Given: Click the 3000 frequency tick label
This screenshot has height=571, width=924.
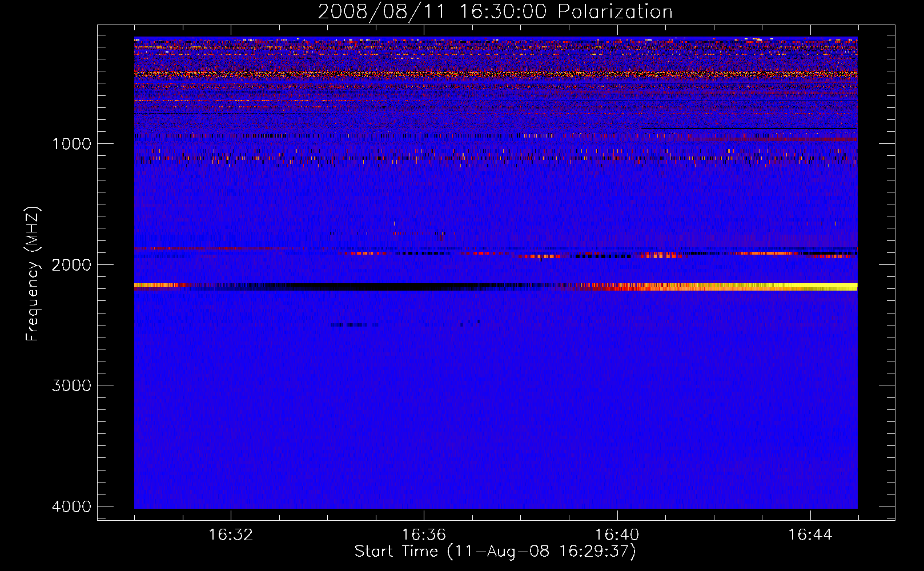Looking at the screenshot, I should (71, 385).
